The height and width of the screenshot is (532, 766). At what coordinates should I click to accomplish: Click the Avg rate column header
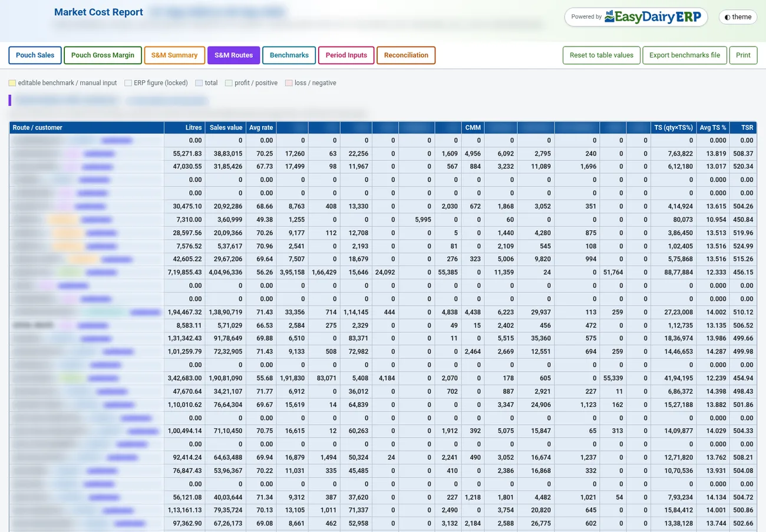coord(261,127)
